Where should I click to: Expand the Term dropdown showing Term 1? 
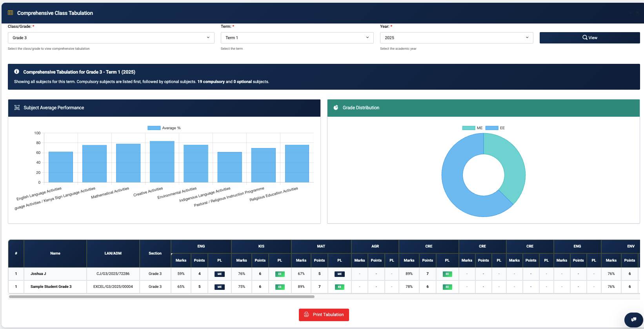click(x=297, y=38)
